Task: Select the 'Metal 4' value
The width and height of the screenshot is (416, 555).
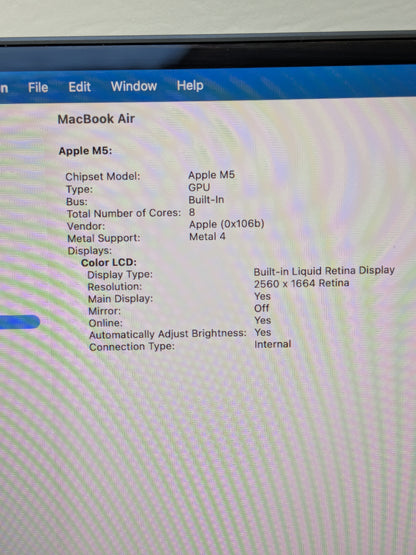Action: (x=207, y=236)
